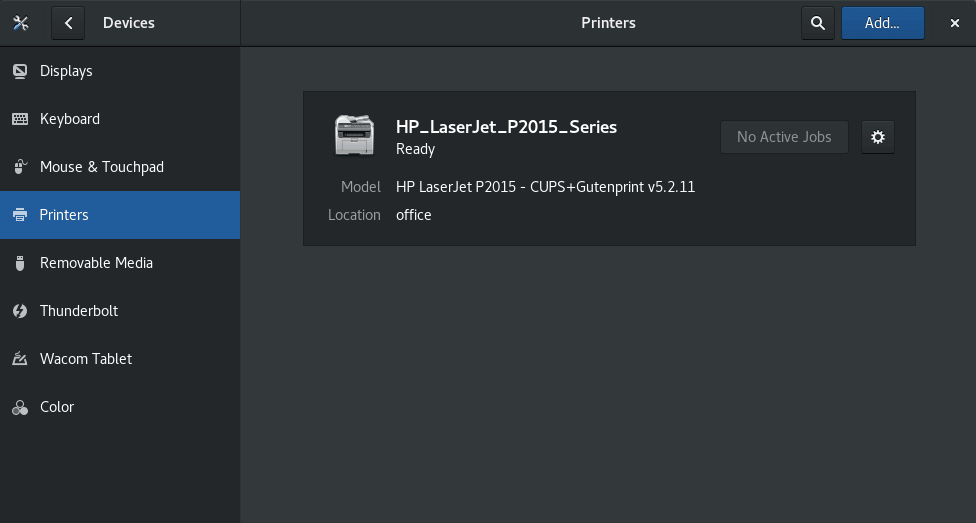Switch to Wacom Tablet settings
This screenshot has height=523, width=976.
(x=86, y=359)
